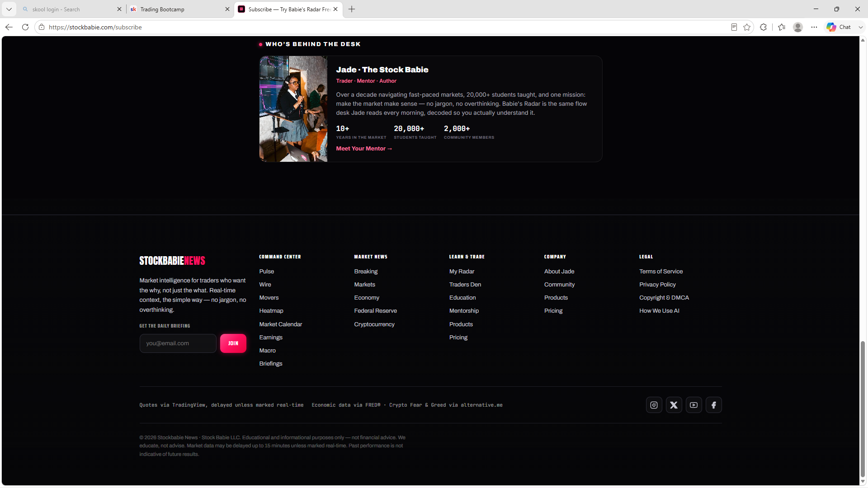868x488 pixels.
Task: Open About Jade link
Action: coord(559,272)
